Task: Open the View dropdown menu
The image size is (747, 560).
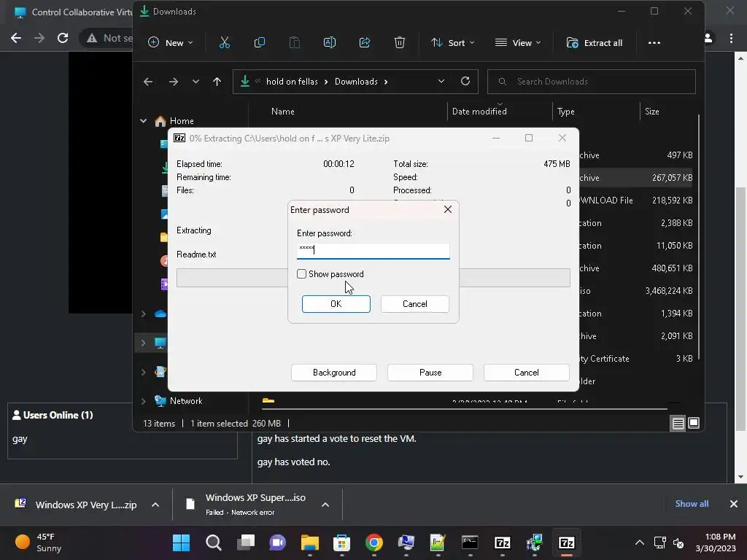Action: (519, 43)
